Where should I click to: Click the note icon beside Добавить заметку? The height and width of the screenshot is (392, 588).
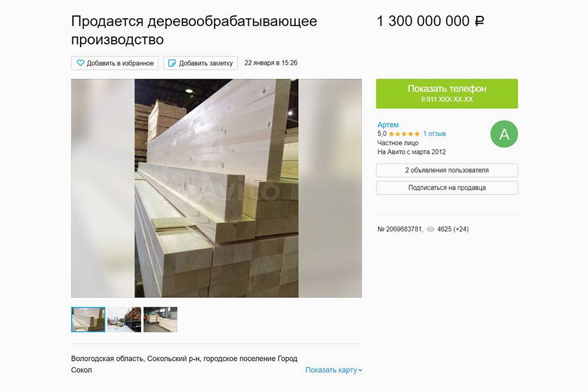pos(172,63)
